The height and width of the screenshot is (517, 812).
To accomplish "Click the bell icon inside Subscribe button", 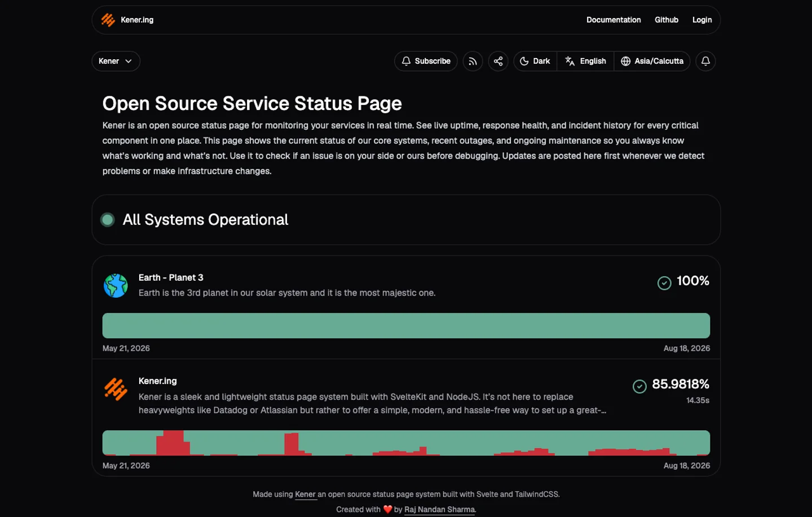I will (406, 61).
